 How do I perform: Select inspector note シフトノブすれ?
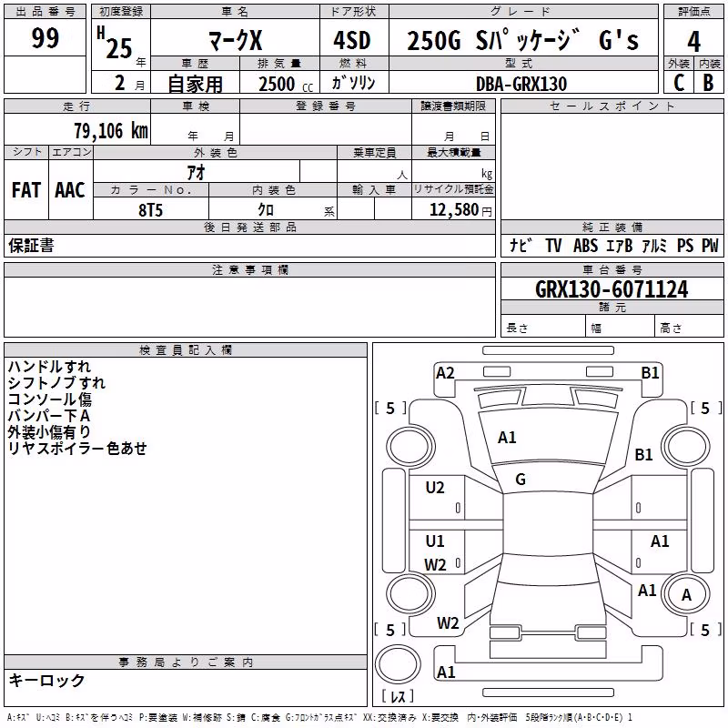(56, 382)
